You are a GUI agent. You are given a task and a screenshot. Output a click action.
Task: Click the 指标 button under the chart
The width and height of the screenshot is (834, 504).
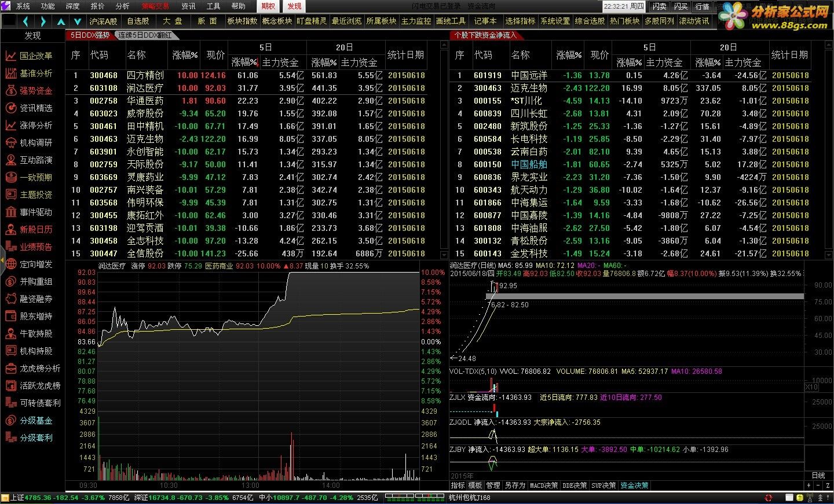click(x=458, y=485)
